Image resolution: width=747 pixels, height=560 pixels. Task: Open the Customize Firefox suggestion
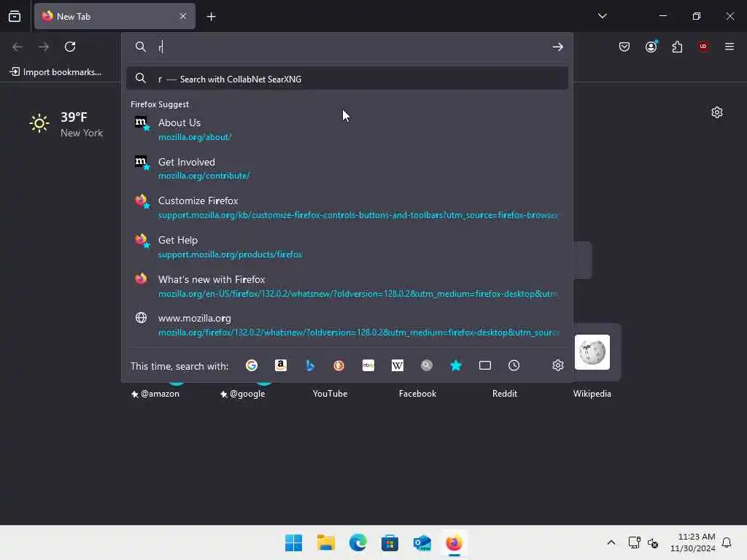point(347,208)
